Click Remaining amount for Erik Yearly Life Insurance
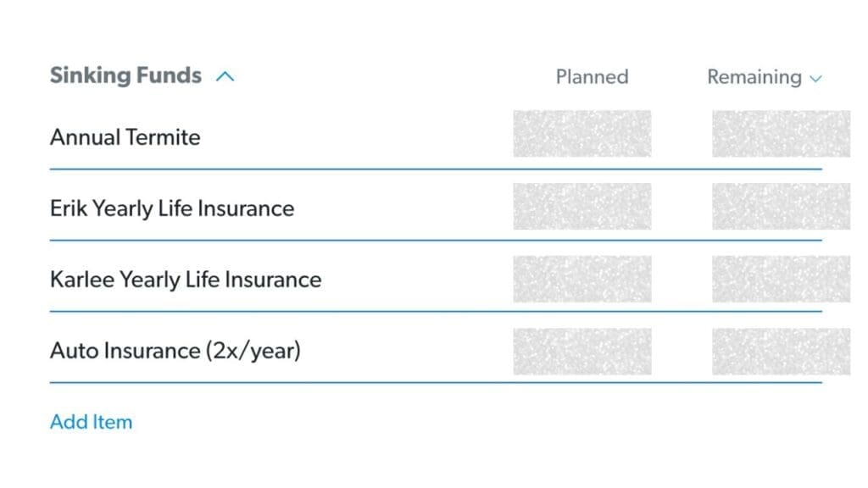The width and height of the screenshot is (868, 488). pyautogui.click(x=781, y=207)
